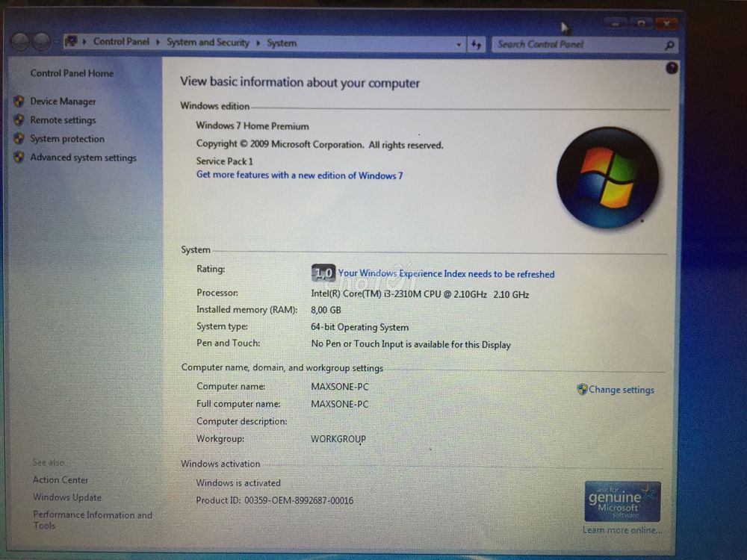This screenshot has width=747, height=560.
Task: Open Remote settings link
Action: (63, 120)
